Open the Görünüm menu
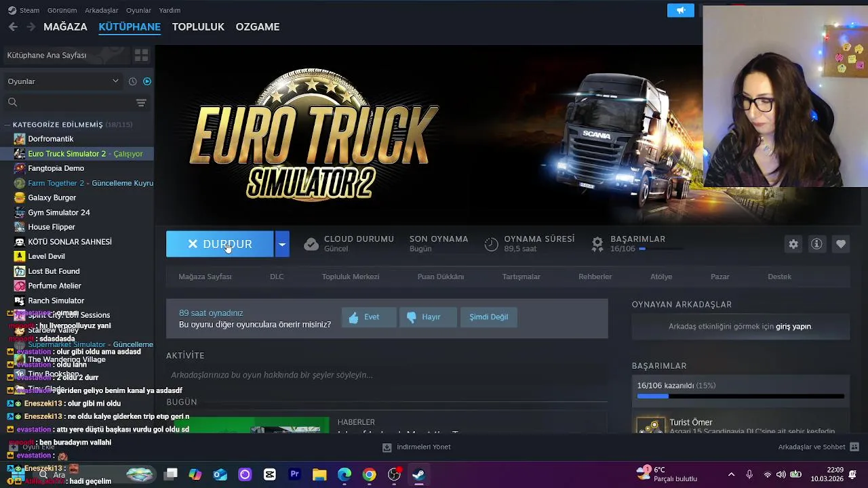 tap(62, 10)
